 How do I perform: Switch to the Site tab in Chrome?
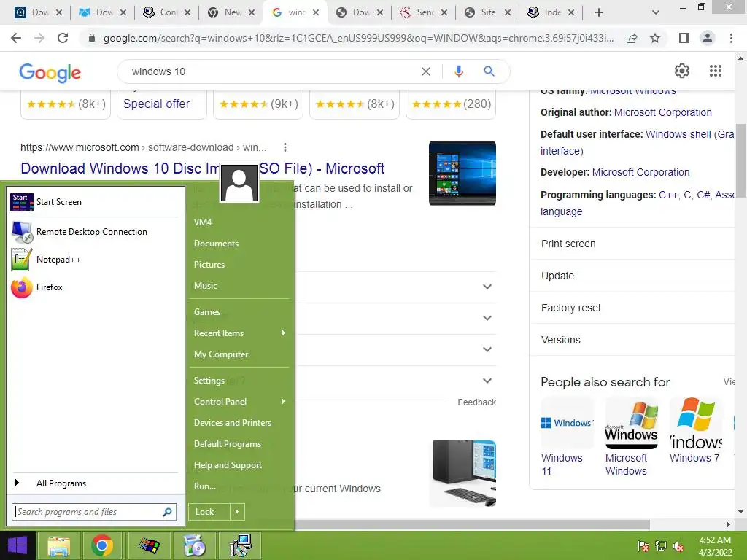tap(486, 12)
